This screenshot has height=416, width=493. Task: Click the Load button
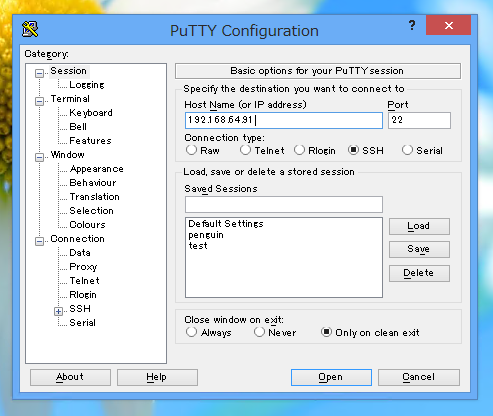pyautogui.click(x=419, y=226)
